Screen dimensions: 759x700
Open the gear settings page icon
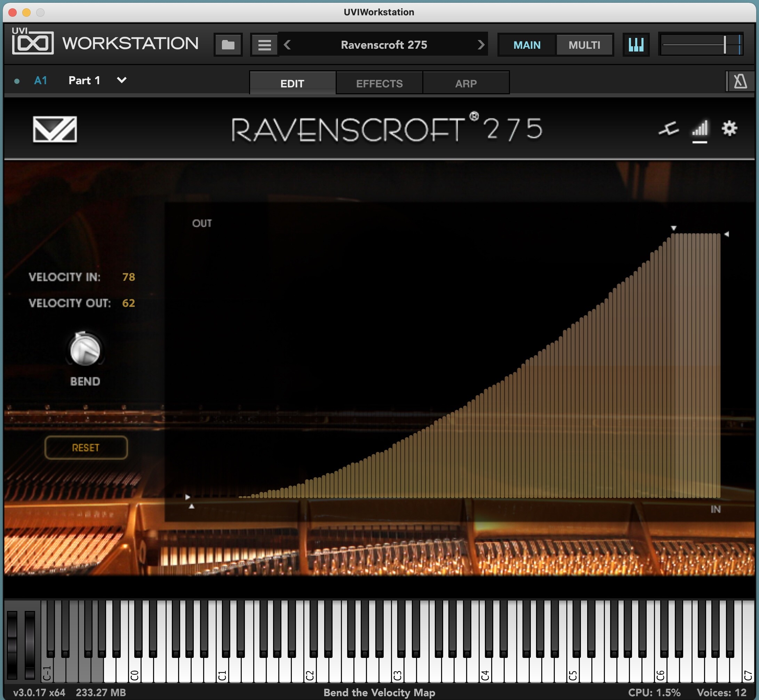729,129
